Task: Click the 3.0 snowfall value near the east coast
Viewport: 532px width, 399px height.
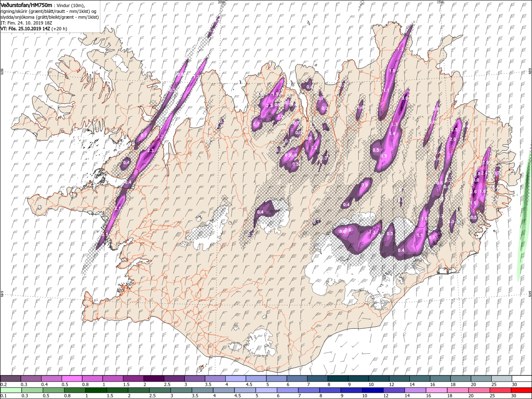Action: [476, 180]
